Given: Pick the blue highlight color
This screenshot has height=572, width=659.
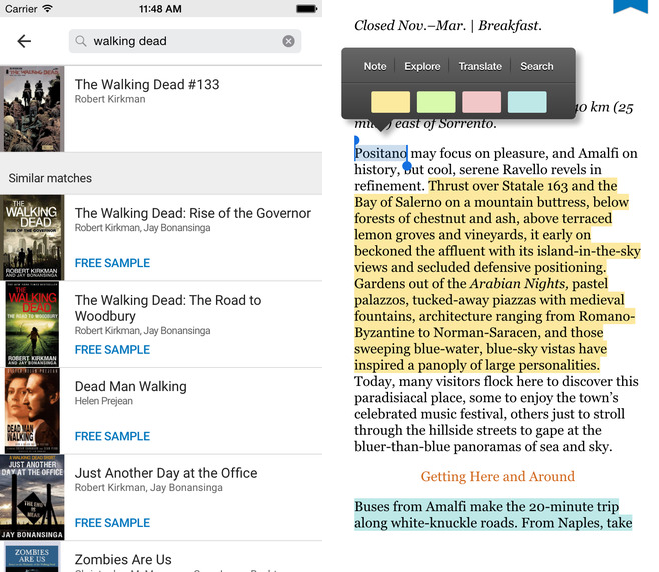Looking at the screenshot, I should pyautogui.click(x=527, y=102).
